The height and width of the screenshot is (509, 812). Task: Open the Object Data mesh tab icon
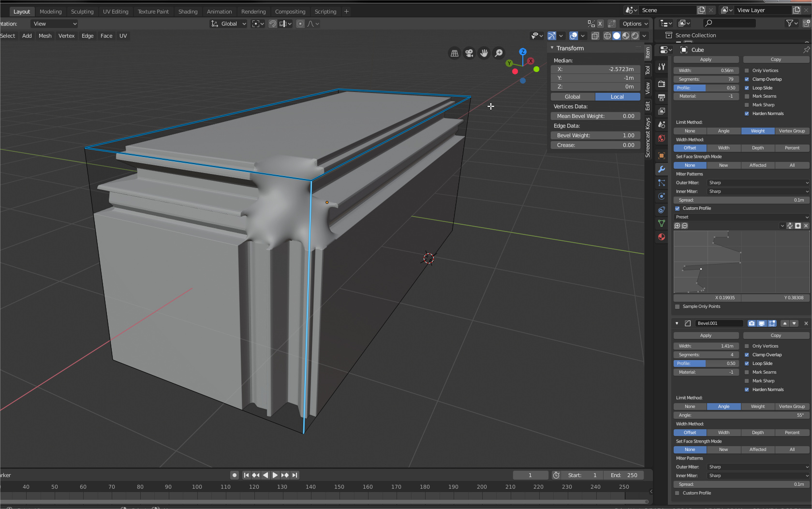tap(662, 223)
